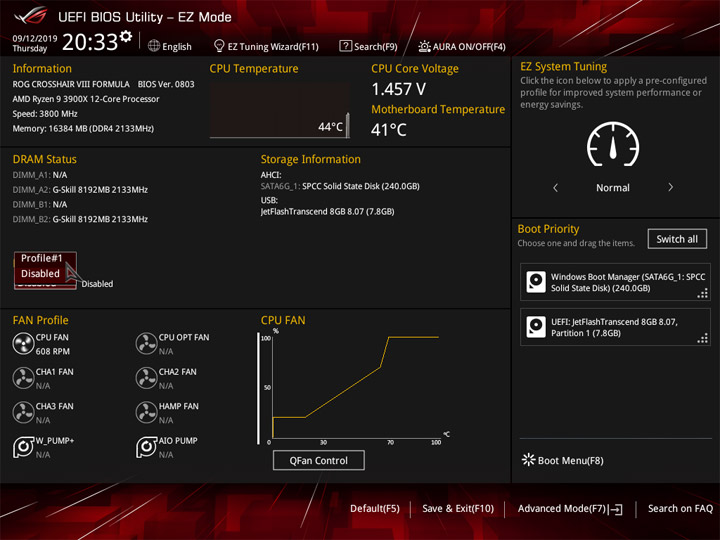
Task: Click drag handle on JetFlashTranscend boot entry
Action: (x=703, y=339)
